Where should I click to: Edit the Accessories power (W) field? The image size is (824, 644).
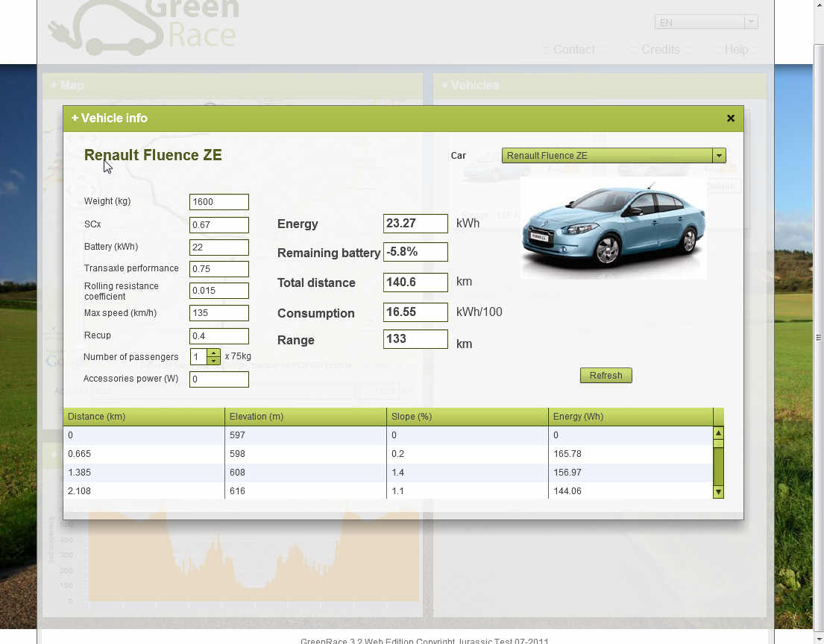219,379
